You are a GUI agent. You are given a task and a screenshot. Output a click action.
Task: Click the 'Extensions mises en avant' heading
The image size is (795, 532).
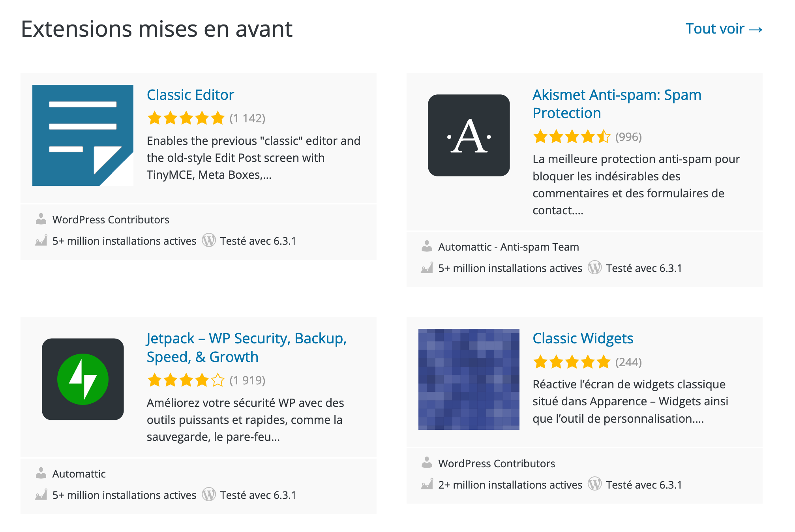click(x=157, y=29)
